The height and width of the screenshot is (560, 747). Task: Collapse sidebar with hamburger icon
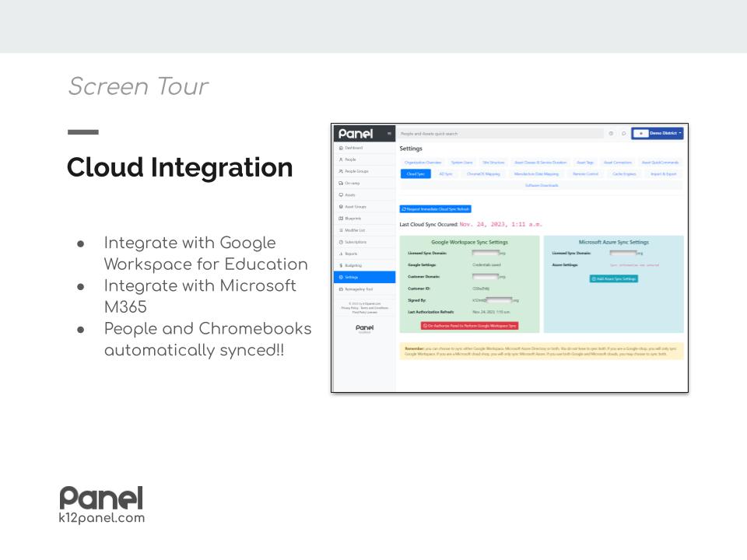click(389, 134)
